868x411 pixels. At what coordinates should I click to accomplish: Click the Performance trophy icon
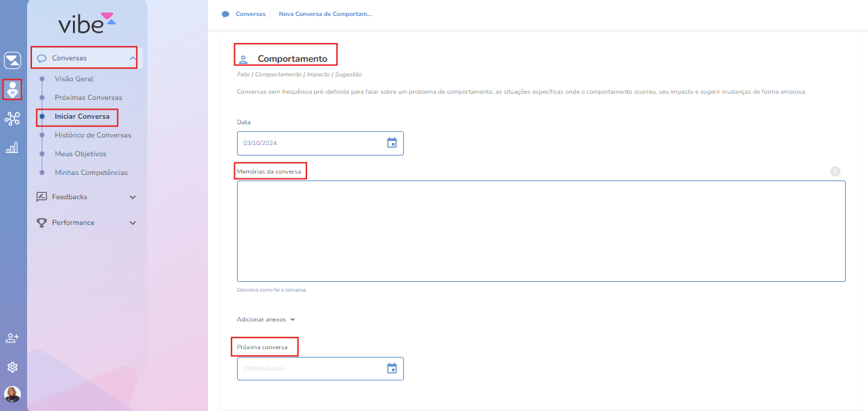[42, 223]
